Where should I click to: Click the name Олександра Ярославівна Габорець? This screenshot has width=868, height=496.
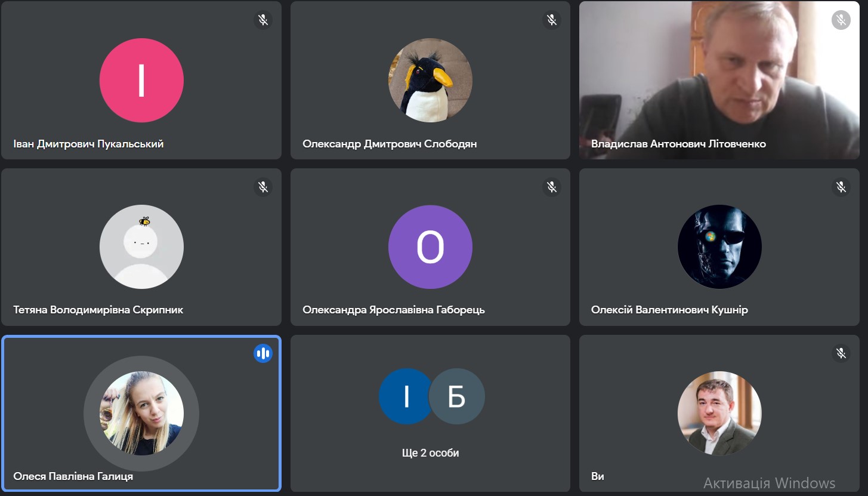[x=394, y=310]
